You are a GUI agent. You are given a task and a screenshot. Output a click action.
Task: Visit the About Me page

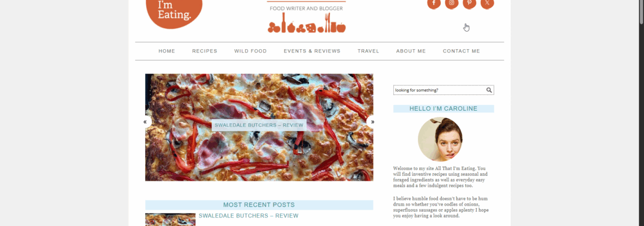pos(411,51)
